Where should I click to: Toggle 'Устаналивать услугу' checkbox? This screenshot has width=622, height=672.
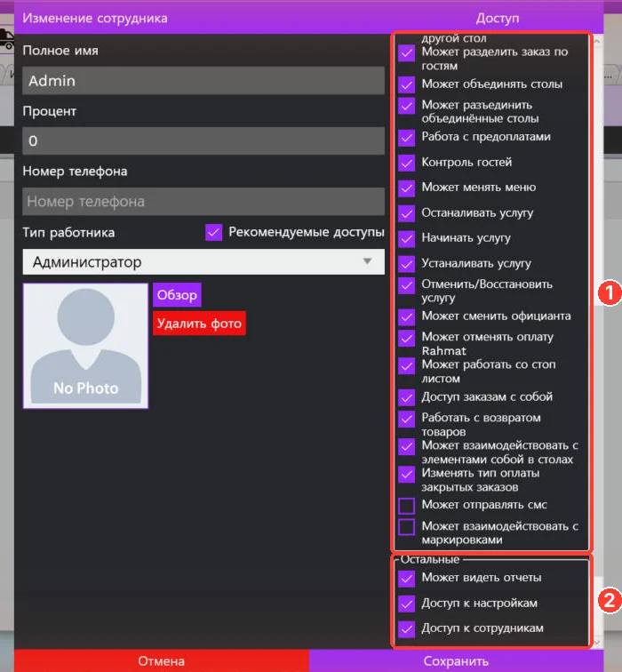click(406, 264)
